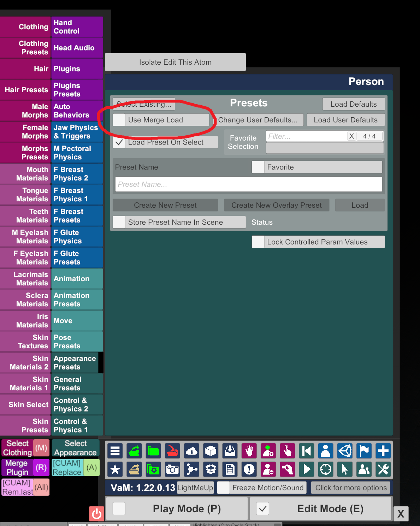Click the grabbing hand icon
Image resolution: width=420 pixels, height=526 pixels.
pos(287,469)
